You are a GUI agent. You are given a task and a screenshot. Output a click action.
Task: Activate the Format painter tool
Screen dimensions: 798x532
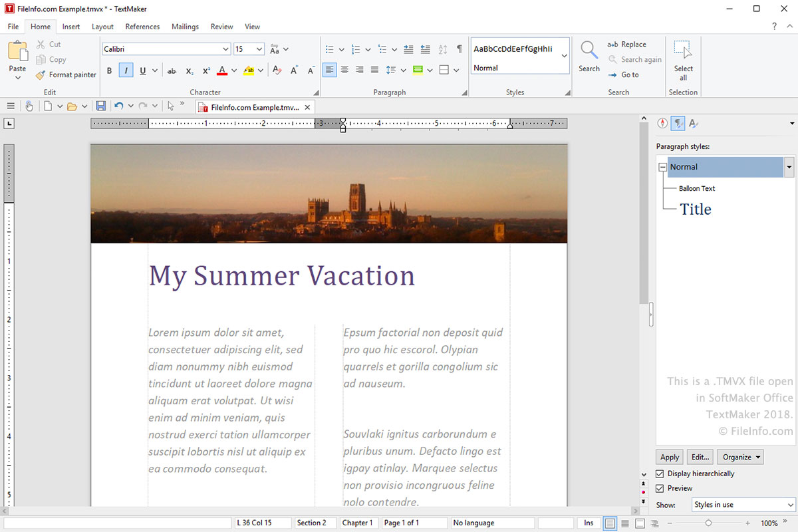(66, 75)
